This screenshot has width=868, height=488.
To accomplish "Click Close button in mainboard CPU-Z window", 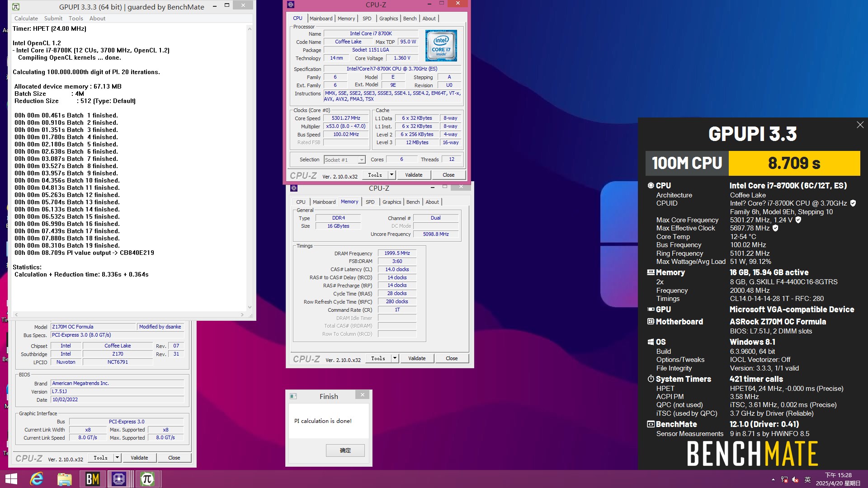I will coord(174,458).
